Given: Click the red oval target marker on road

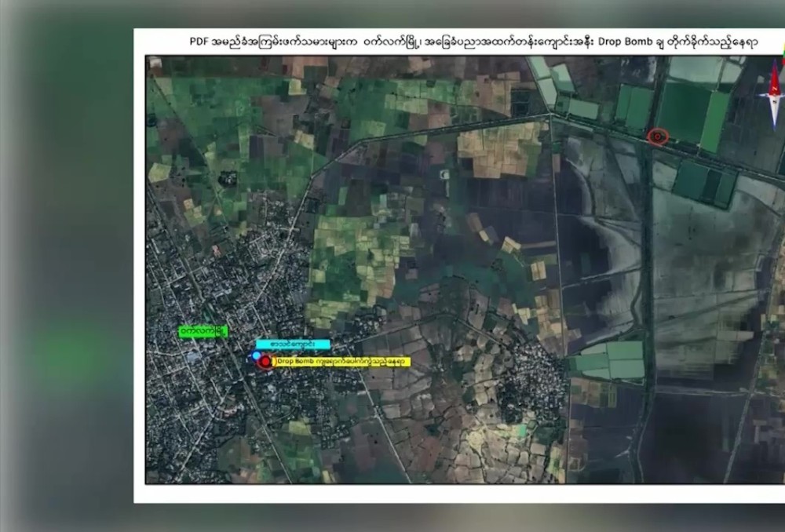Looking at the screenshot, I should [658, 136].
